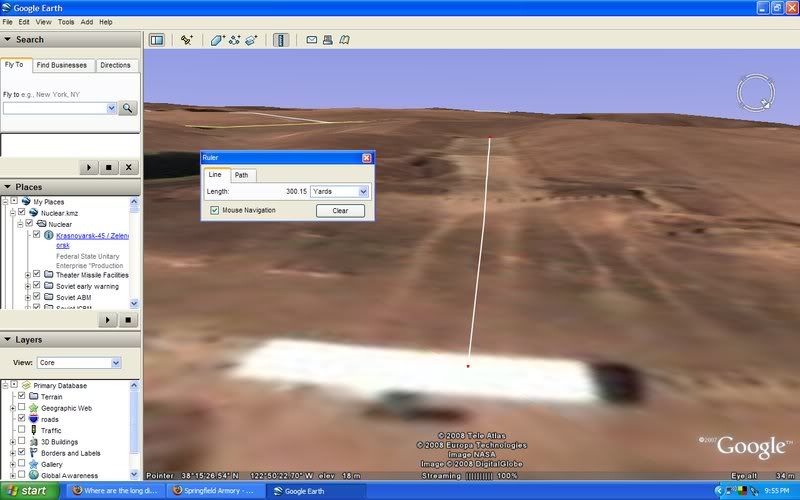Image resolution: width=800 pixels, height=500 pixels.
Task: Close the Ruler dialog
Action: pyautogui.click(x=366, y=158)
